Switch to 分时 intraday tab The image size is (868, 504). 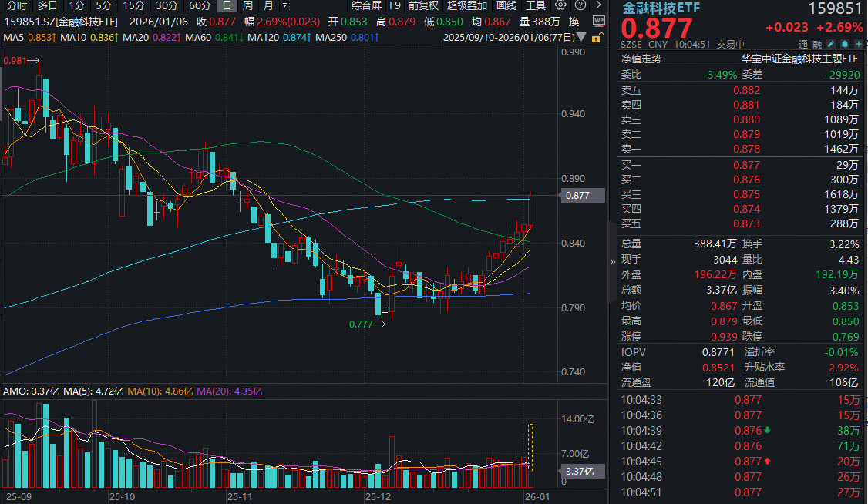tap(16, 5)
